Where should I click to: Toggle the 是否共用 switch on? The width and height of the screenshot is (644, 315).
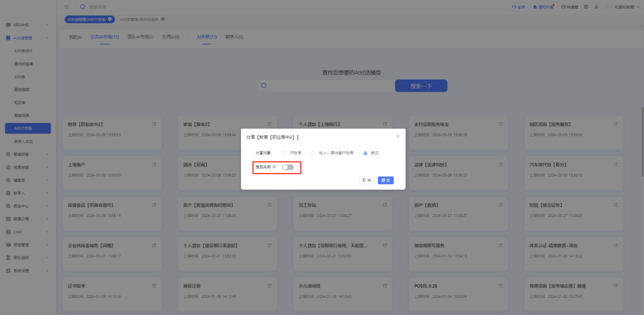tap(288, 167)
